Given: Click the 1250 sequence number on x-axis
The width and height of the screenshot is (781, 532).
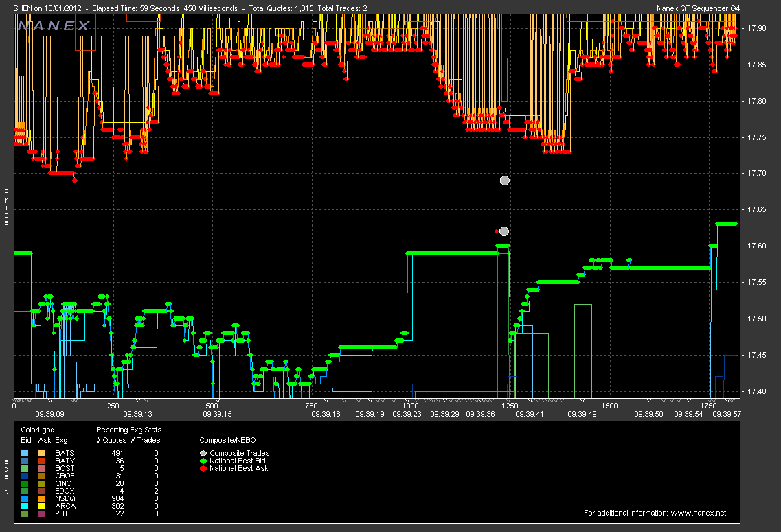Looking at the screenshot, I should tap(510, 406).
